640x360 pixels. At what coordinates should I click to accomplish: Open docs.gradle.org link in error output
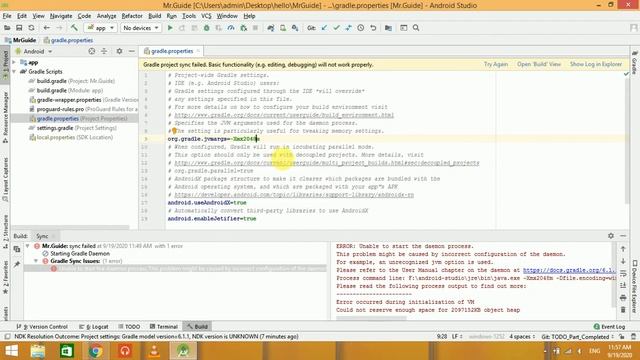[x=569, y=270]
